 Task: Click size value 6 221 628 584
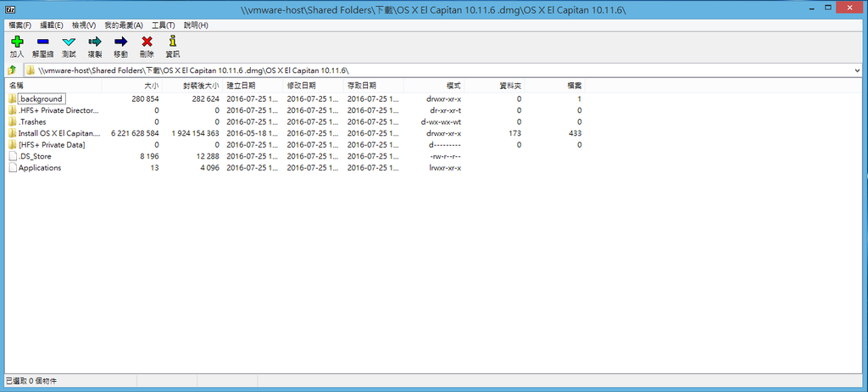click(x=135, y=133)
